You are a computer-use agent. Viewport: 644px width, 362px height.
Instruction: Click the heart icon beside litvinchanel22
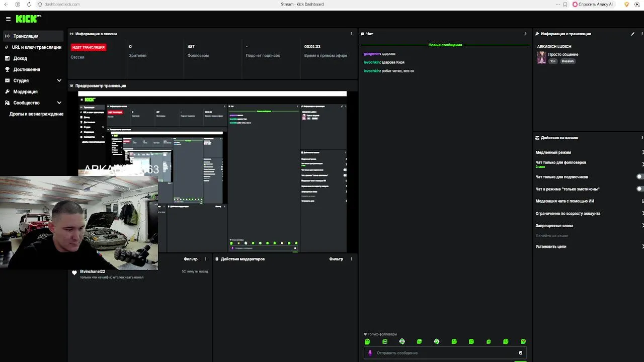[x=74, y=273]
